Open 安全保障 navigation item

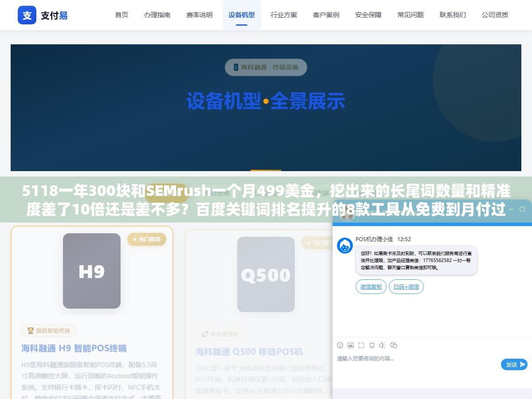pos(368,15)
